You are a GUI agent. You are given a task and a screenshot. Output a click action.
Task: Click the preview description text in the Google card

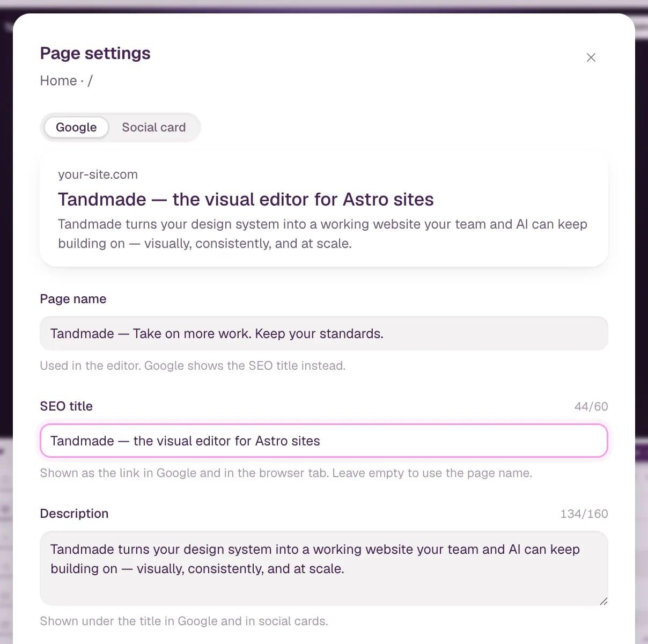322,233
